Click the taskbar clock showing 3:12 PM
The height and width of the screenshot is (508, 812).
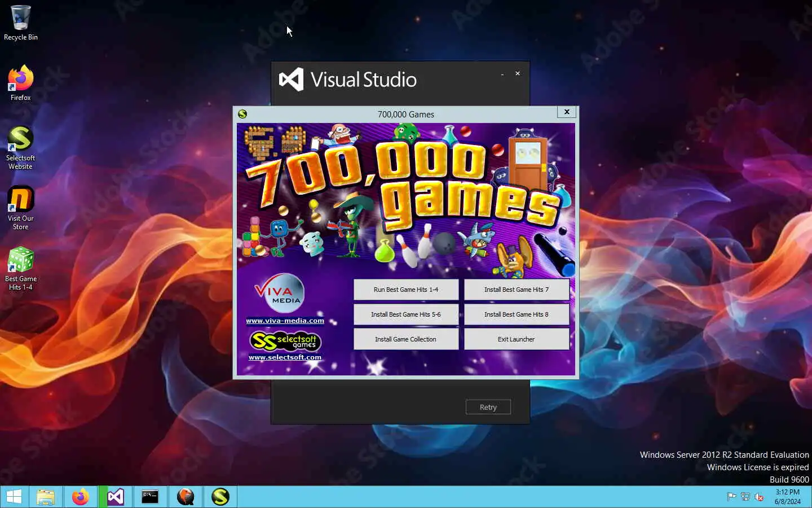[787, 497]
